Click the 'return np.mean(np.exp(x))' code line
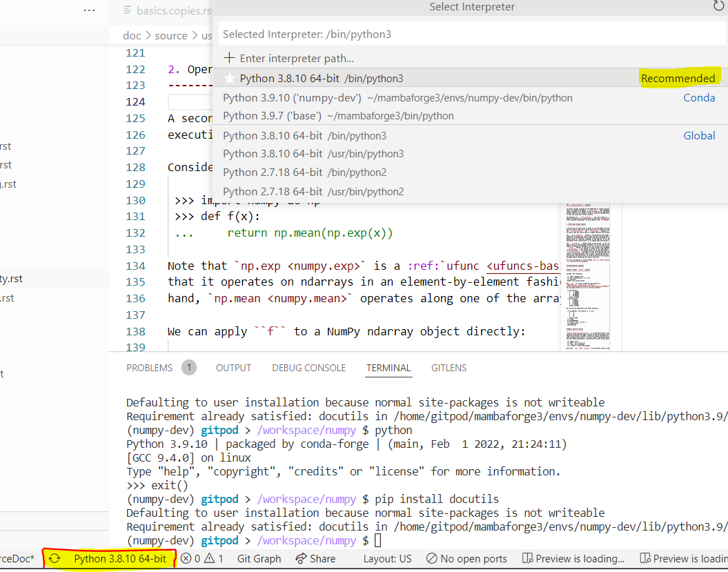This screenshot has height=572, width=728. pyautogui.click(x=310, y=233)
